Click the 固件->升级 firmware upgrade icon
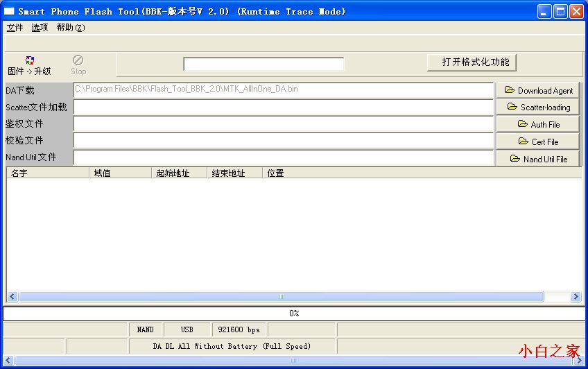This screenshot has width=588, height=369. click(29, 65)
